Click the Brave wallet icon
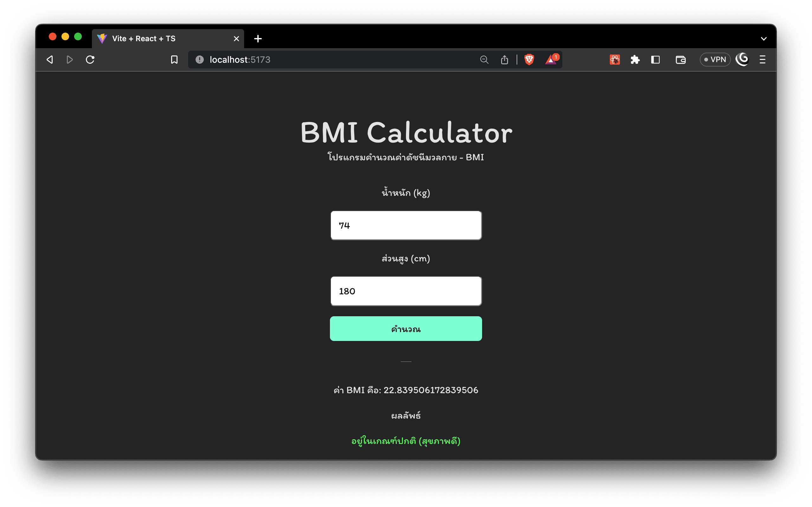Screen dimensions: 812x507 680,59
